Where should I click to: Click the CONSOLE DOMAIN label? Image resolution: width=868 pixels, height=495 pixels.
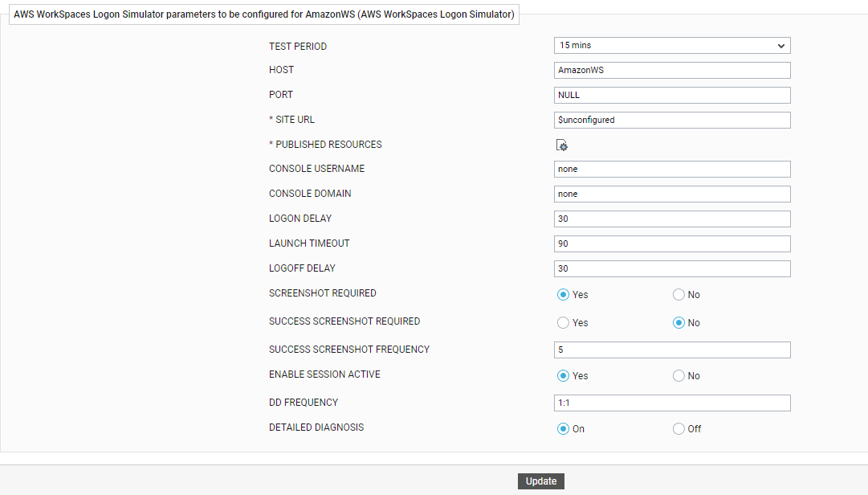click(310, 194)
